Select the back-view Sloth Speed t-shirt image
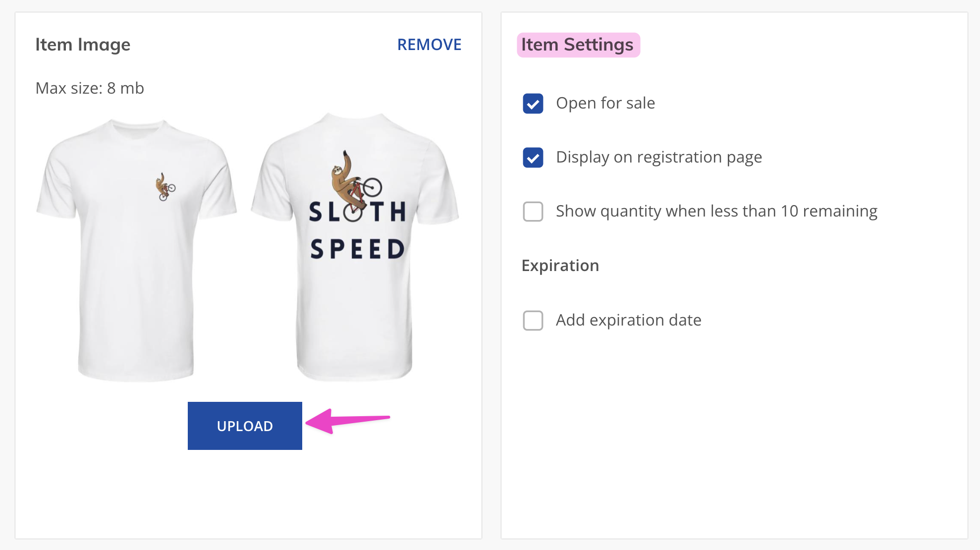This screenshot has height=550, width=980. pos(355,247)
